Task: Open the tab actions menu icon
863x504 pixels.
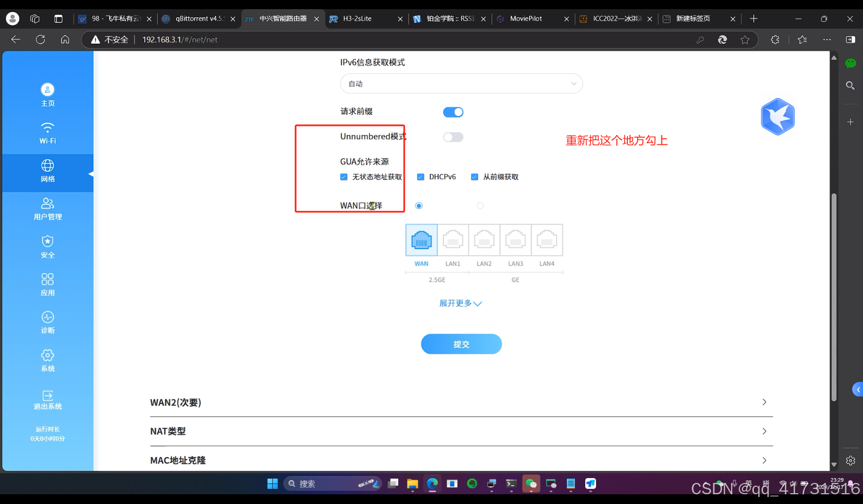Action: 58,18
